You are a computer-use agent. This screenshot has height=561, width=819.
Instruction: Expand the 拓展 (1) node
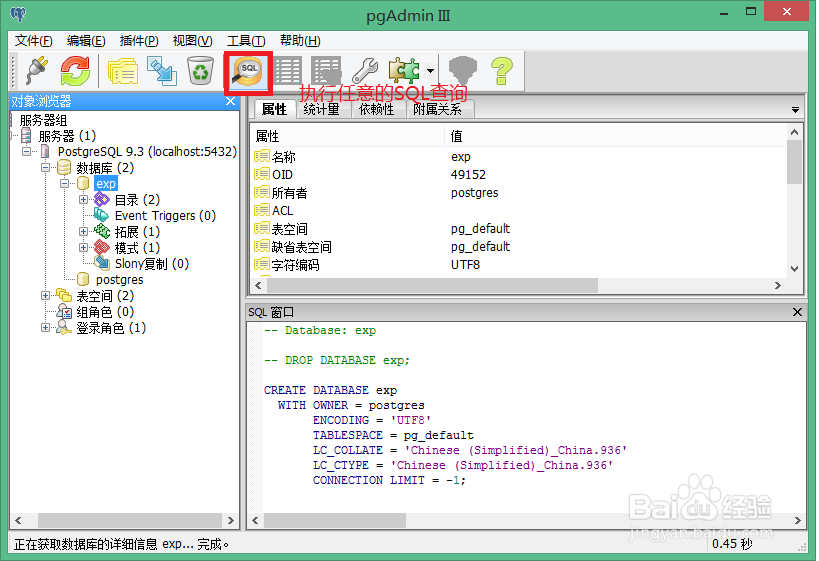pyautogui.click(x=83, y=231)
